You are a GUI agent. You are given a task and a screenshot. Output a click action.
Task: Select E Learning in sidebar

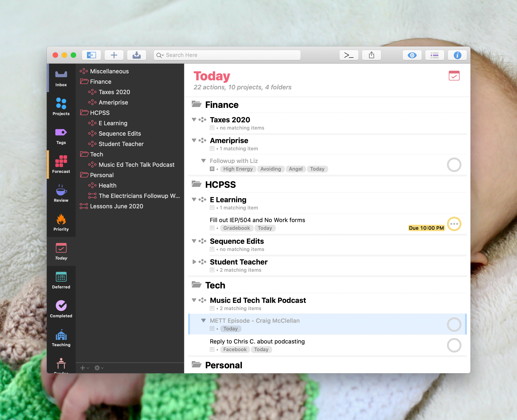[130, 123]
